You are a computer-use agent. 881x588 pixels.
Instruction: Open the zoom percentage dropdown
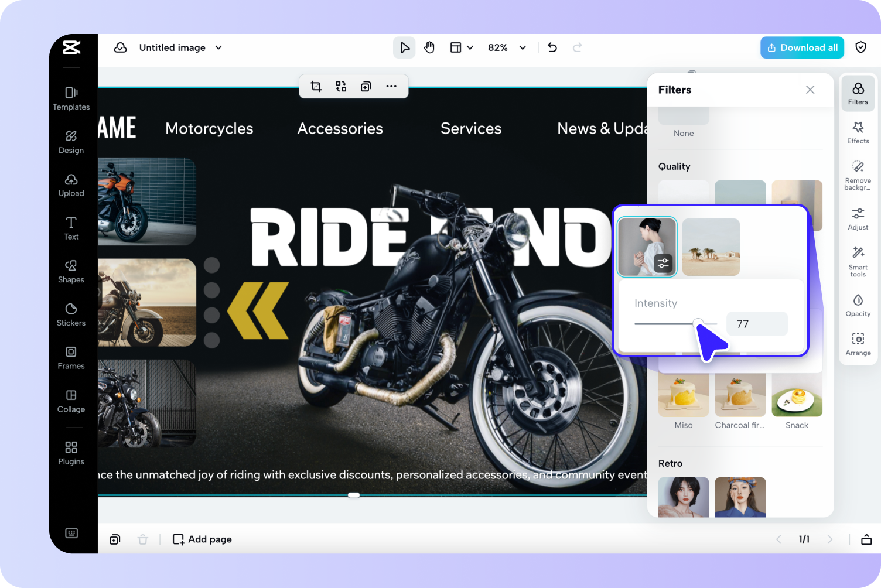(507, 47)
